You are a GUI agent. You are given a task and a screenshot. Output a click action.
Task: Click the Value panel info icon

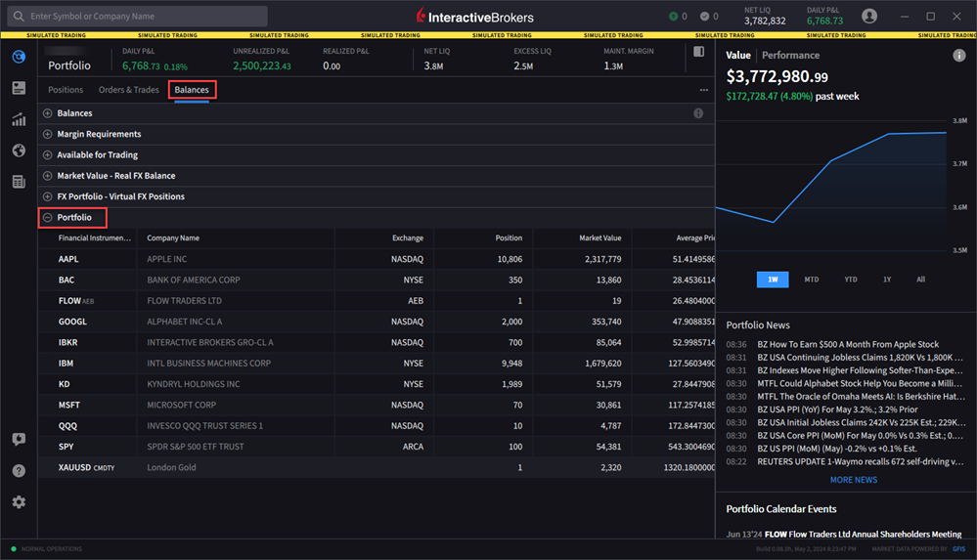click(x=959, y=56)
